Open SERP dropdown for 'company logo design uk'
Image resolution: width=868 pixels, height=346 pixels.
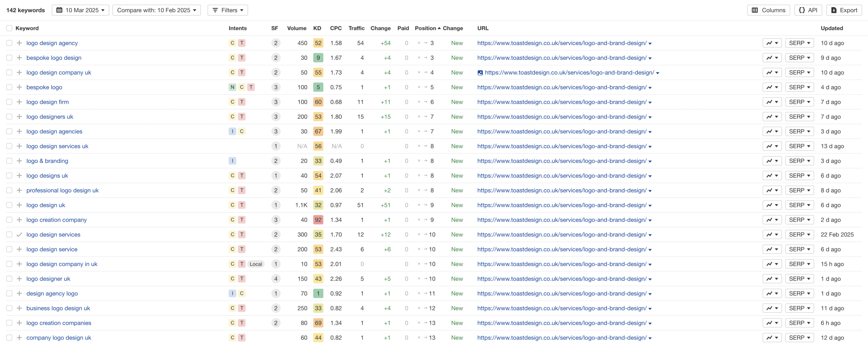pyautogui.click(x=800, y=338)
